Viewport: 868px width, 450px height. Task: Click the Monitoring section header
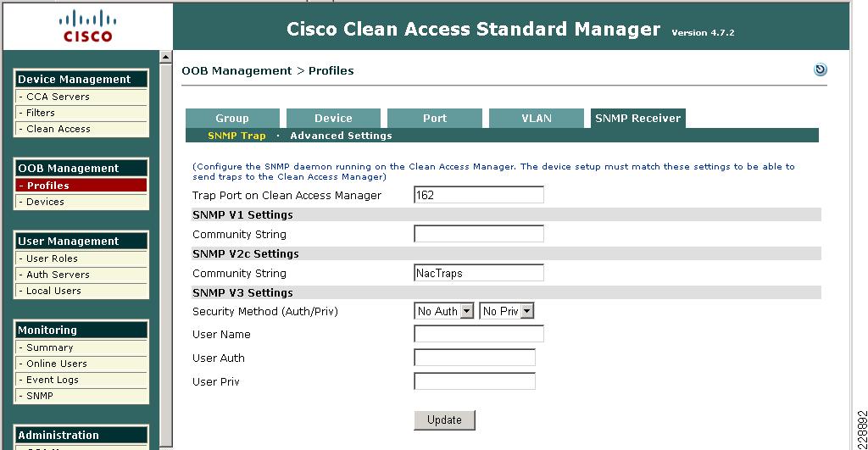(81, 330)
